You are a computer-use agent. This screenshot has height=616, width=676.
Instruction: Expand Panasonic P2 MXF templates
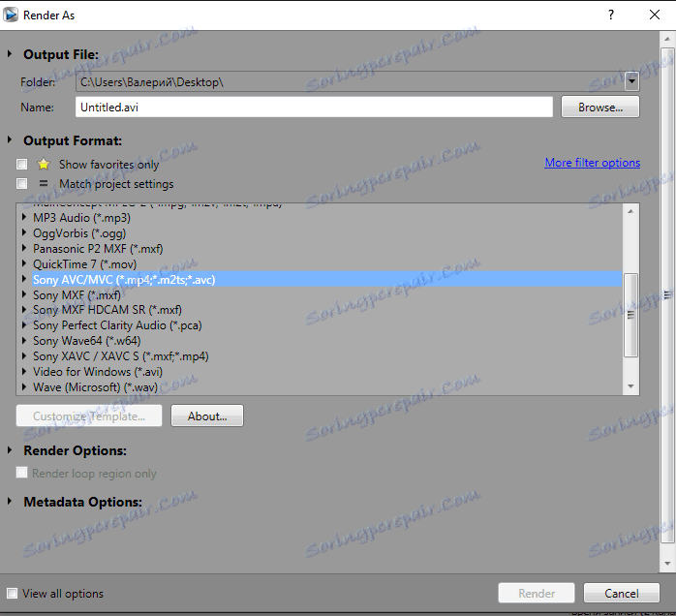click(x=24, y=249)
